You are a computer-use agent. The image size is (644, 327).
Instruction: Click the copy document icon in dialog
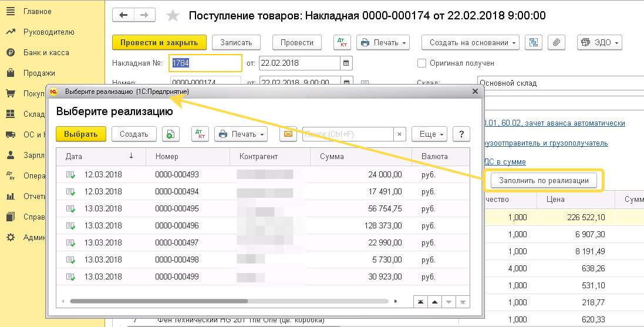click(x=170, y=134)
